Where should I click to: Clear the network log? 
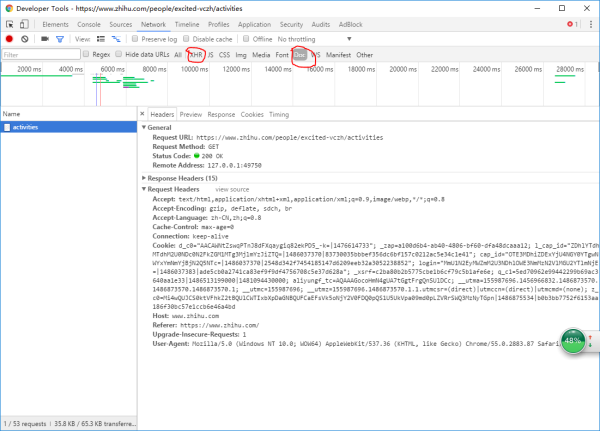coord(25,39)
